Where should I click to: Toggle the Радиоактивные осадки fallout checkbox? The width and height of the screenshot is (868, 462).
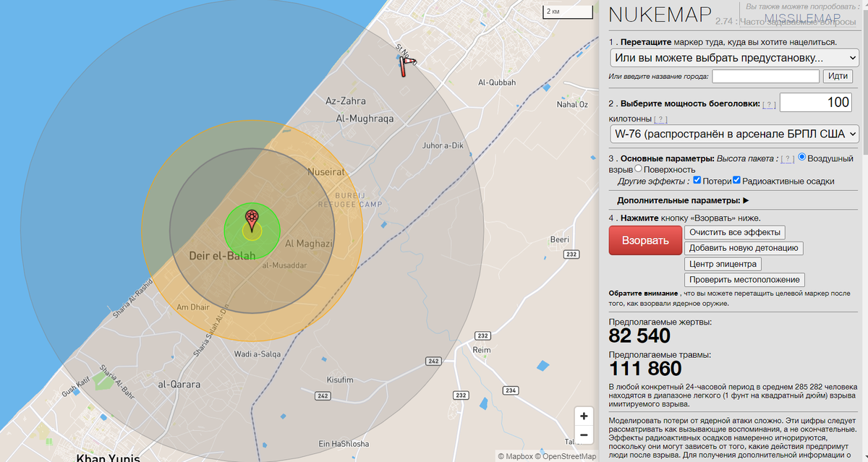click(x=737, y=180)
